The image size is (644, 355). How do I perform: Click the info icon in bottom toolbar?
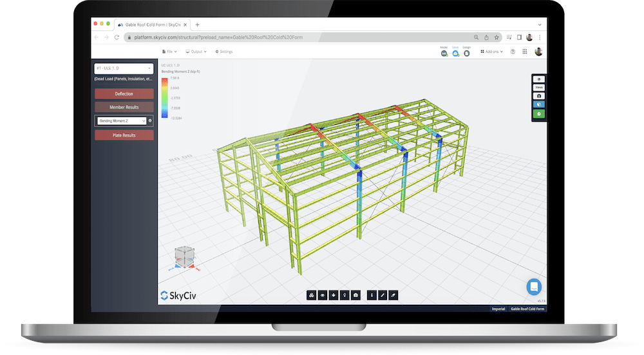(x=372, y=295)
